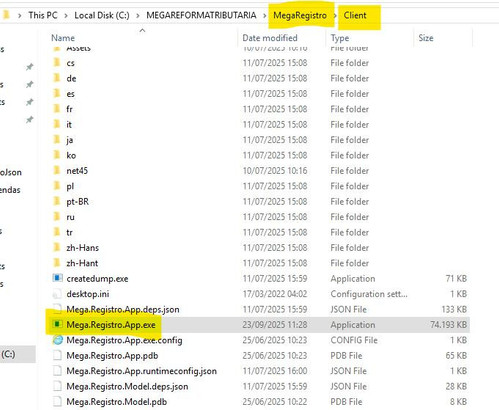Select the green Mega.Registro.App.exe icon
This screenshot has height=410, width=499.
[57, 324]
